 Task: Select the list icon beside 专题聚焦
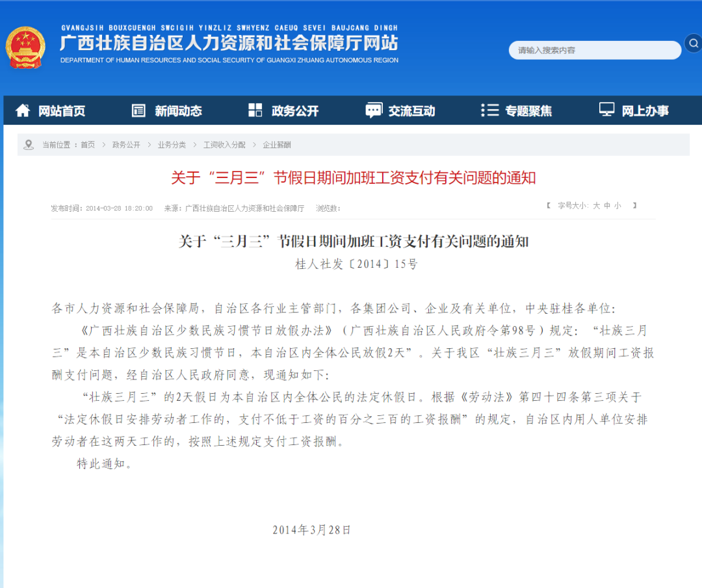coord(489,110)
